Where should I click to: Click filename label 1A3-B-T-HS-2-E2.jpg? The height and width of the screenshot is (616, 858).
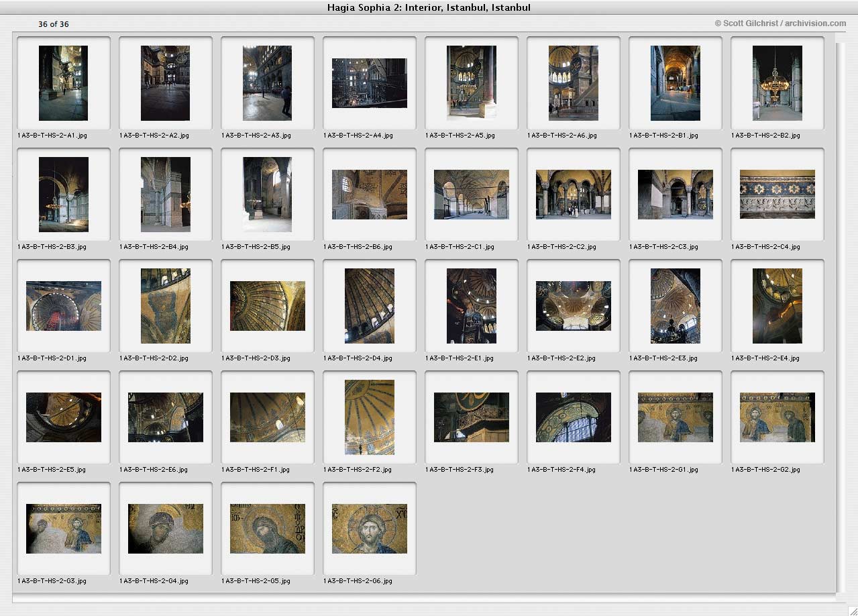click(562, 358)
